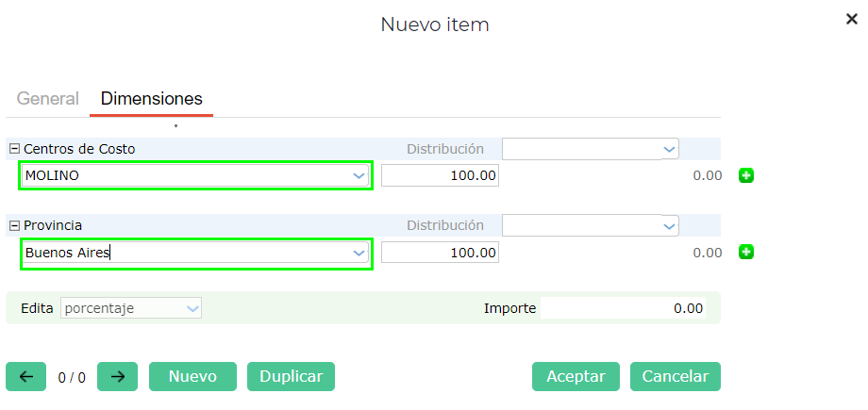This screenshot has width=868, height=410.
Task: Go to next item with right arrow
Action: 117,377
